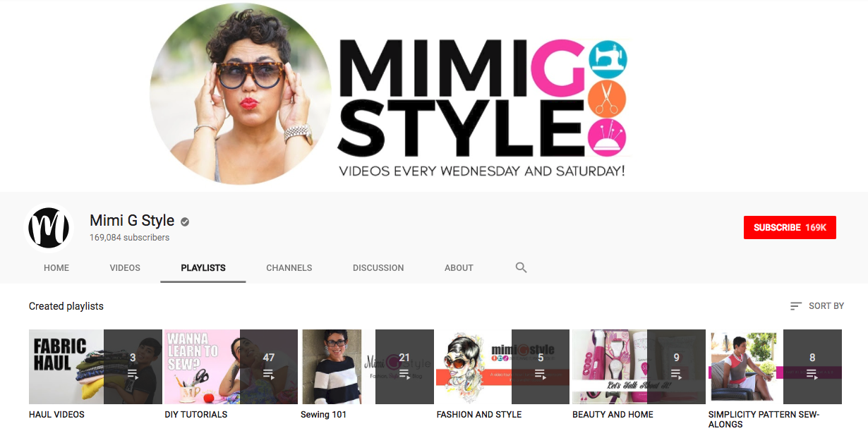This screenshot has width=868, height=443.
Task: Open the About tab
Action: [x=459, y=268]
